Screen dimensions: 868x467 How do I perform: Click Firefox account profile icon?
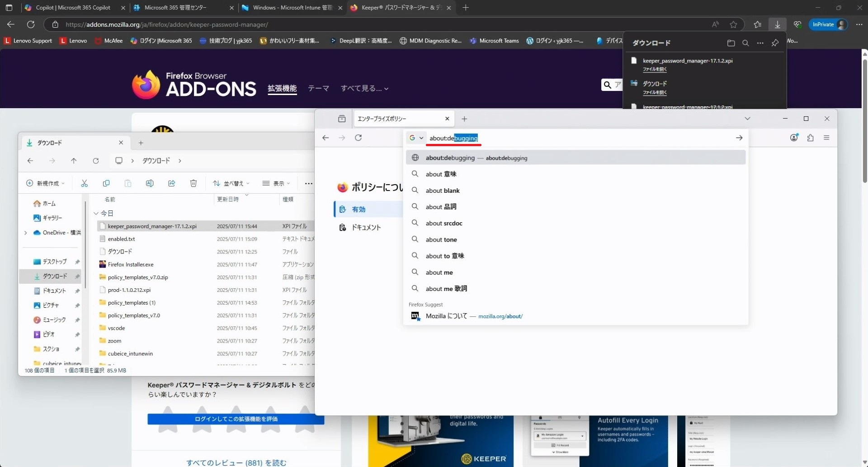(794, 138)
